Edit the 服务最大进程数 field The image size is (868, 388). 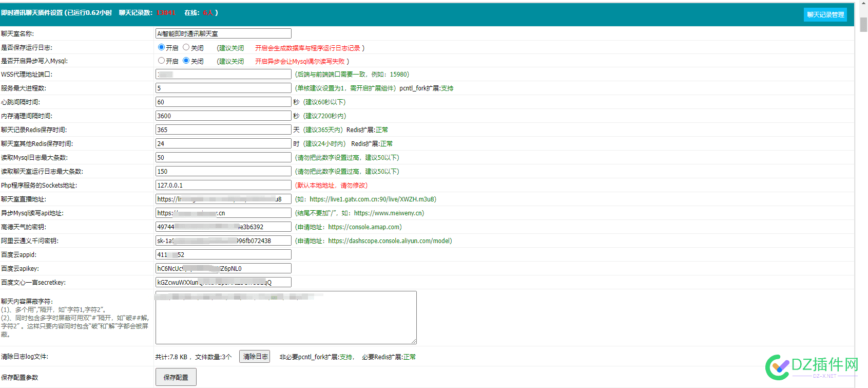point(223,88)
